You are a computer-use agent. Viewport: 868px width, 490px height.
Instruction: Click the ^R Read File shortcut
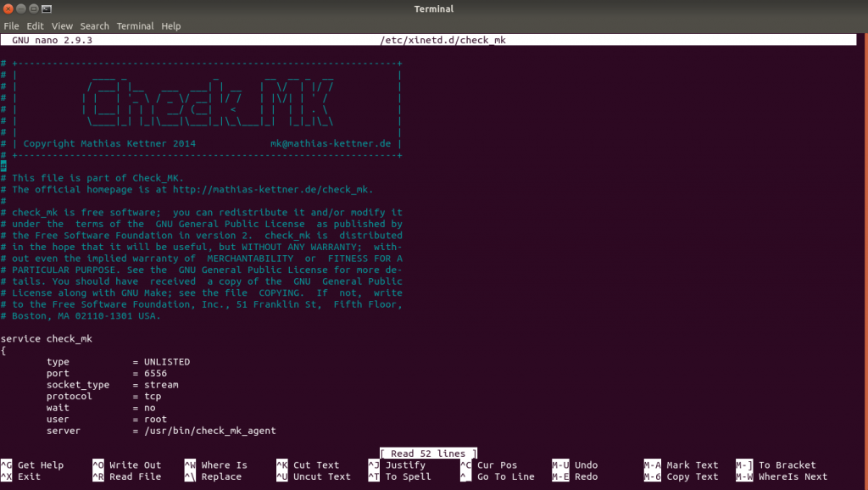127,476
